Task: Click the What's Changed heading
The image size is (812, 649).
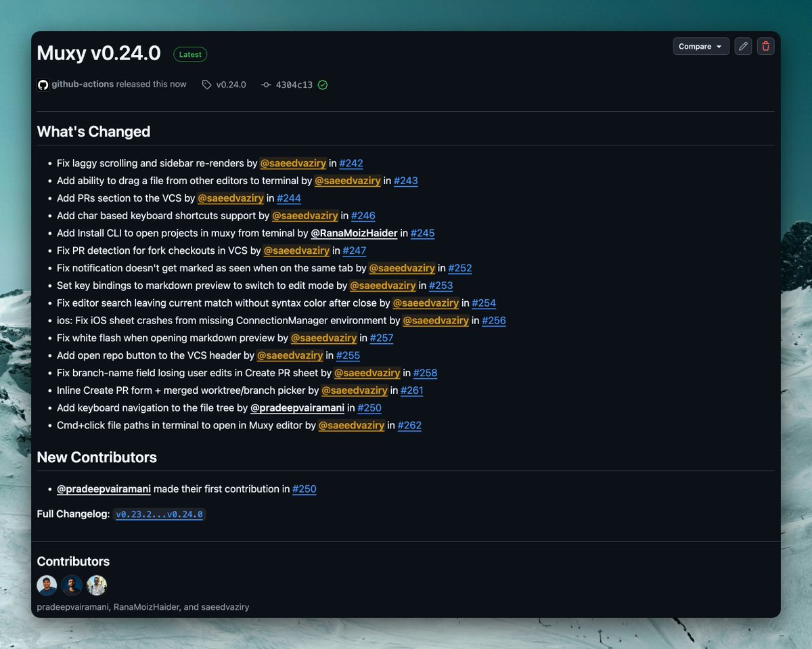Action: pos(93,132)
